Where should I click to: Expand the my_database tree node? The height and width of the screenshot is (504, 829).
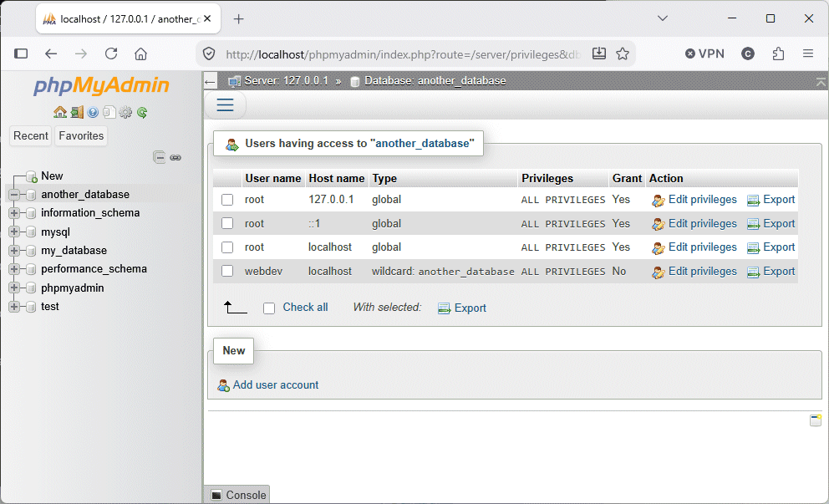pos(14,251)
